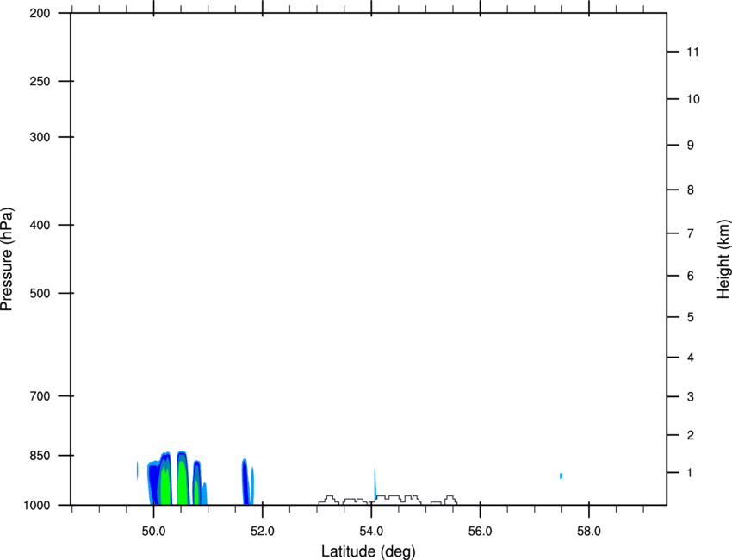This screenshot has width=732, height=560.
Task: Click the 4 km height label
Action: pos(691,358)
